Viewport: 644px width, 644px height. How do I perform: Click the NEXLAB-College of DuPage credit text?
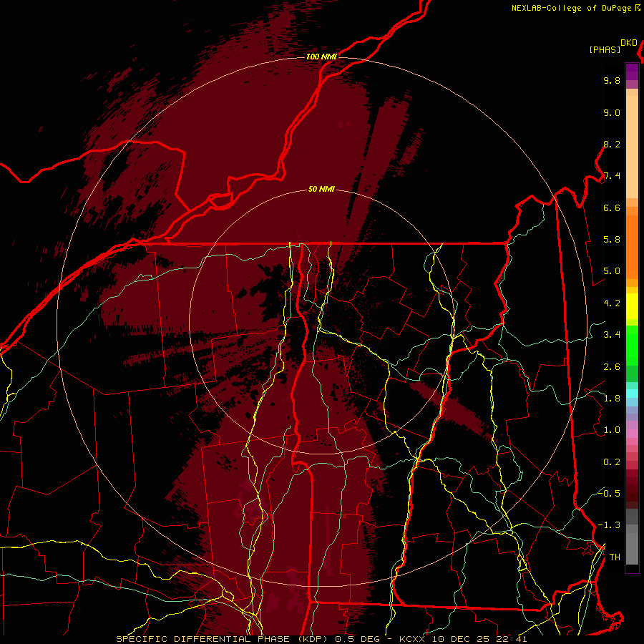[x=572, y=8]
